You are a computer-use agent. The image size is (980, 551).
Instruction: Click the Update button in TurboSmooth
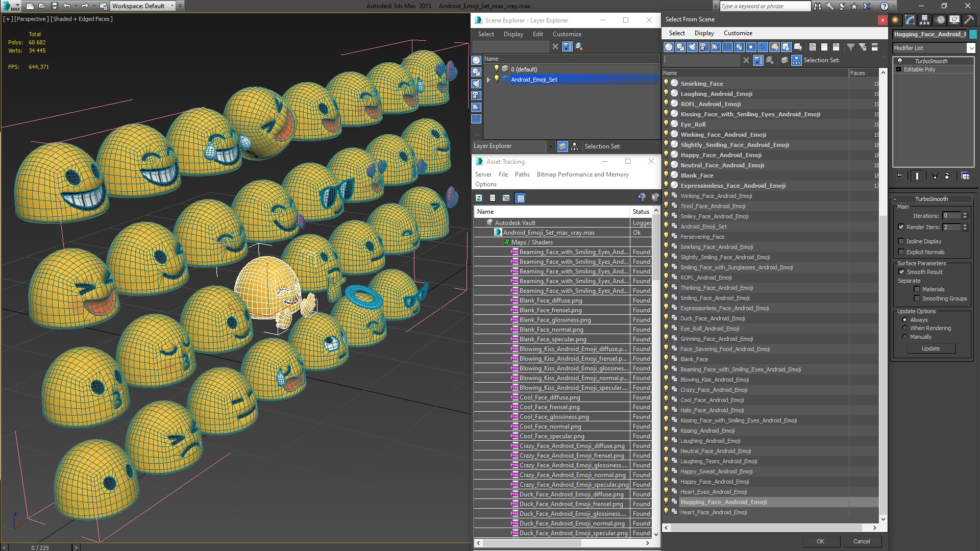click(x=930, y=348)
